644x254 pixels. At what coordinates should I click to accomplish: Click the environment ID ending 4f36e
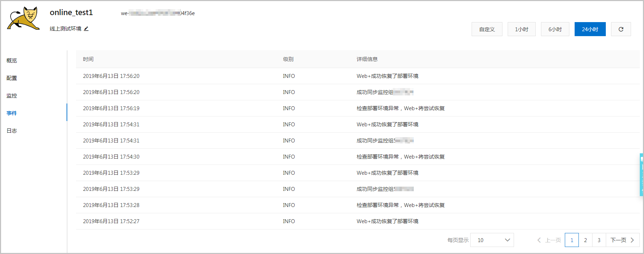(158, 13)
